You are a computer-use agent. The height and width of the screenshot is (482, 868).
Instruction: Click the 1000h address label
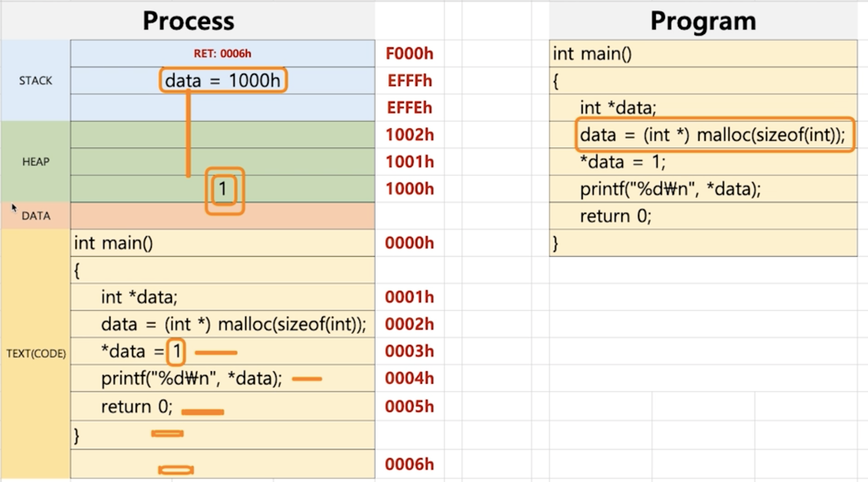click(x=410, y=189)
